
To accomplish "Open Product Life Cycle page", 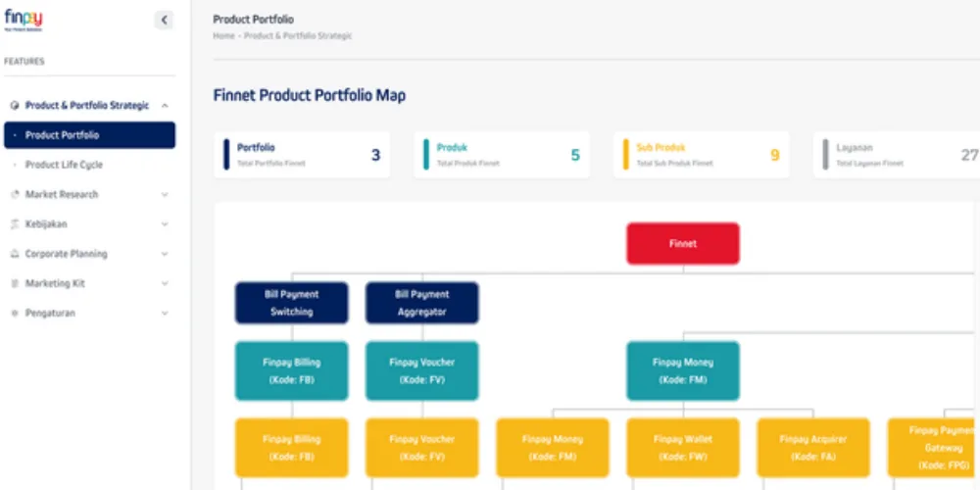I will [x=64, y=165].
